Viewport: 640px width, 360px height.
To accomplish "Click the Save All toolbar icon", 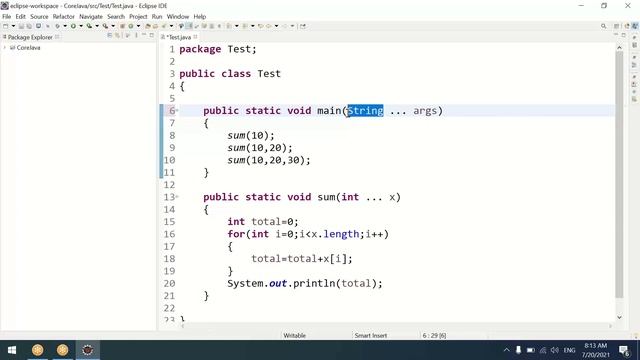I will 29,26.
